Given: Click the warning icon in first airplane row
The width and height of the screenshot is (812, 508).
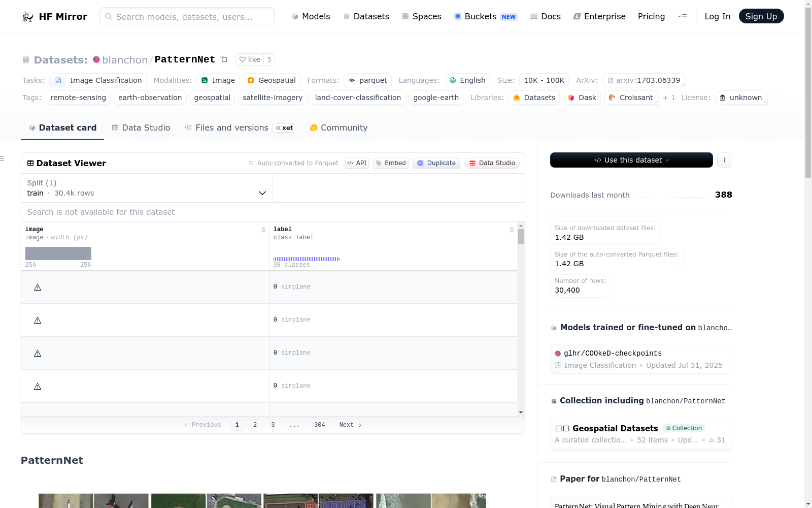Looking at the screenshot, I should tap(38, 288).
